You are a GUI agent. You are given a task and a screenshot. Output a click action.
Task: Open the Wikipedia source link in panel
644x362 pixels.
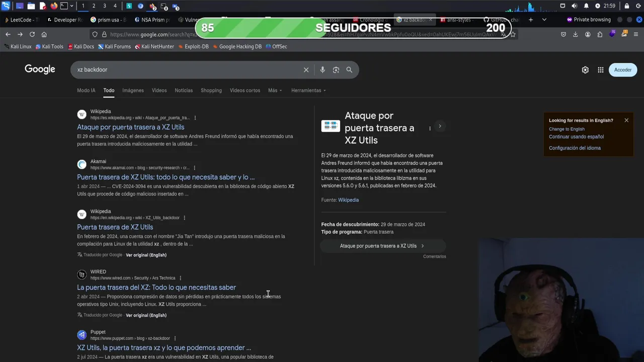click(x=348, y=200)
